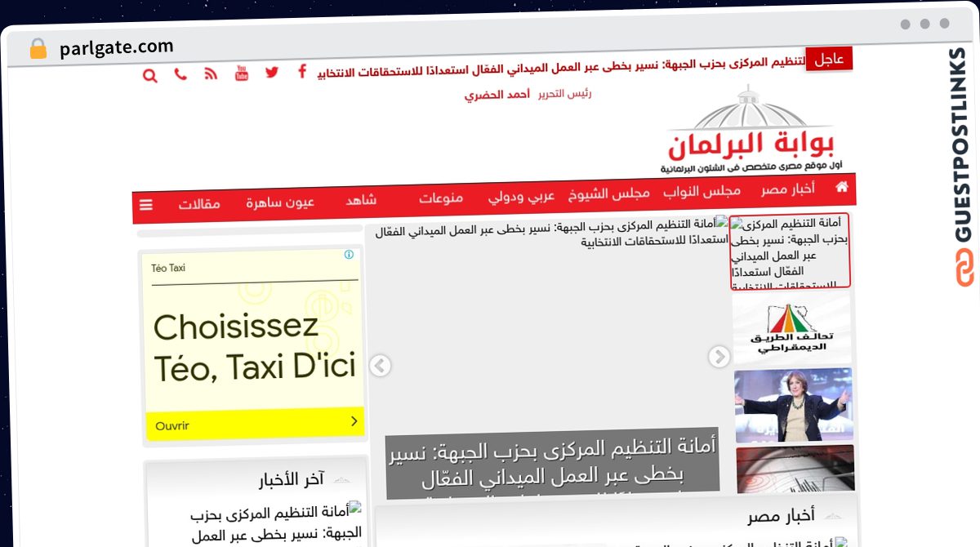980x547 pixels.
Task: Open the آخر الأخبار section heading
Action: tap(292, 478)
